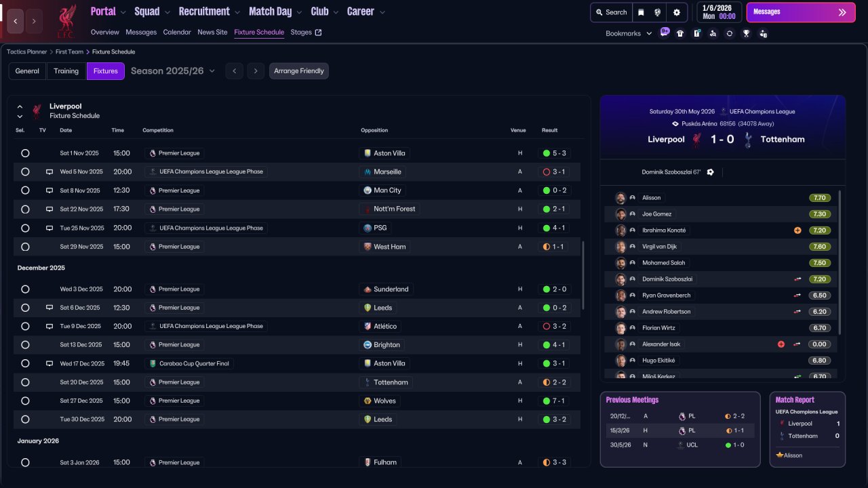The image size is (868, 488).
Task: Click the shirt icon in the bookmarks row
Action: tap(680, 33)
